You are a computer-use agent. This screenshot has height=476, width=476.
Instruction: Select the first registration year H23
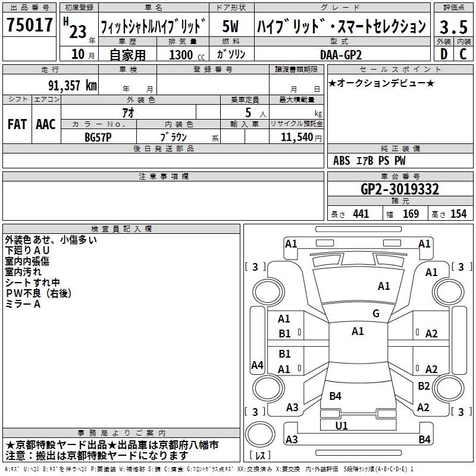click(x=76, y=29)
